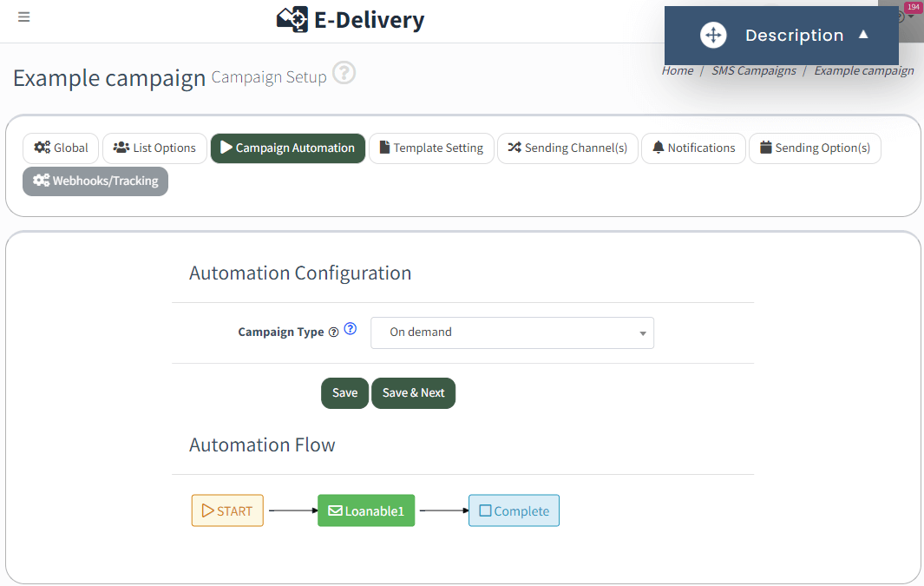Click the move icon on Description panel
Screen dimensions: 924x586
(x=712, y=35)
